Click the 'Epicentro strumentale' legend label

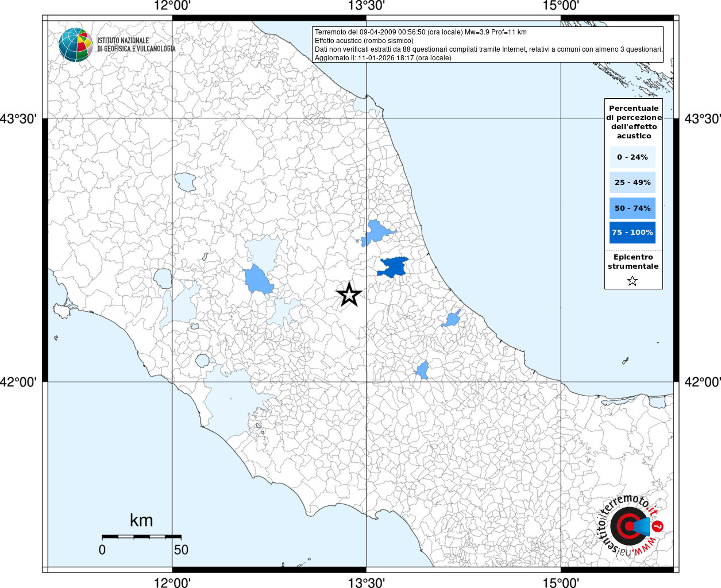pyautogui.click(x=633, y=262)
